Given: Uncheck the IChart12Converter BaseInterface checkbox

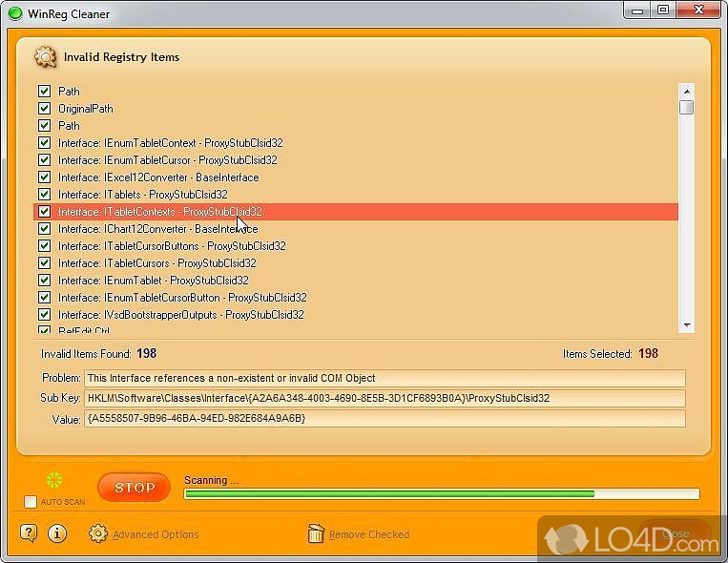Looking at the screenshot, I should point(45,229).
